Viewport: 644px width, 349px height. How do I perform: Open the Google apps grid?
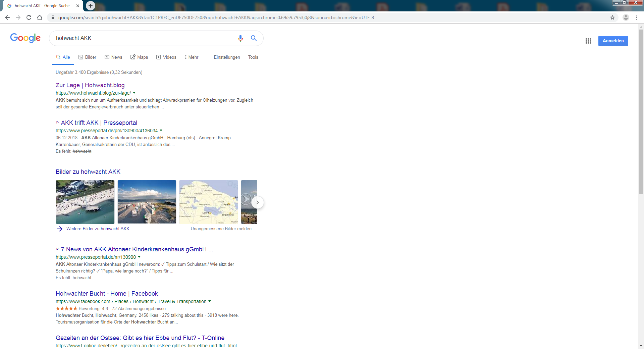coord(588,41)
